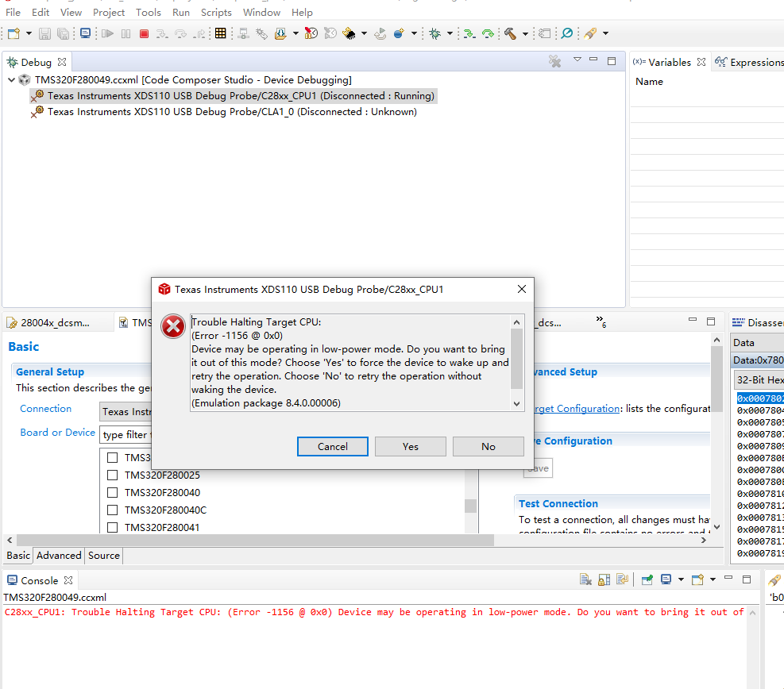Click the green Assembly Step Into icon

(469, 33)
